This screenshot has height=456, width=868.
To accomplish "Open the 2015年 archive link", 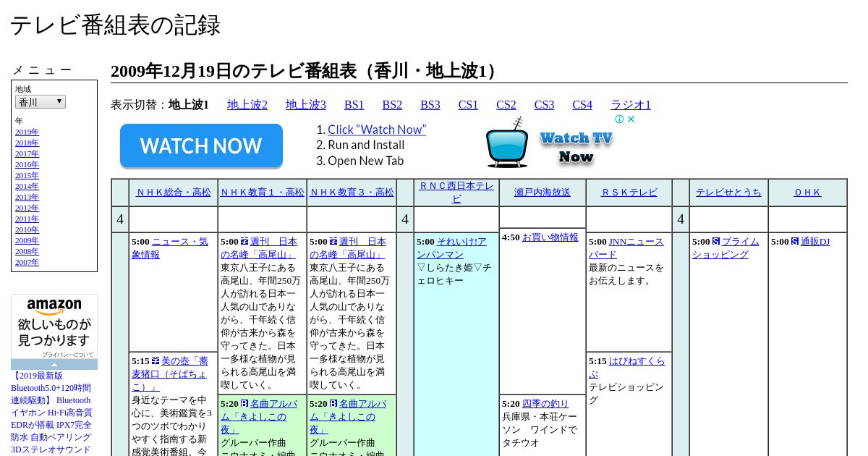I will (27, 176).
